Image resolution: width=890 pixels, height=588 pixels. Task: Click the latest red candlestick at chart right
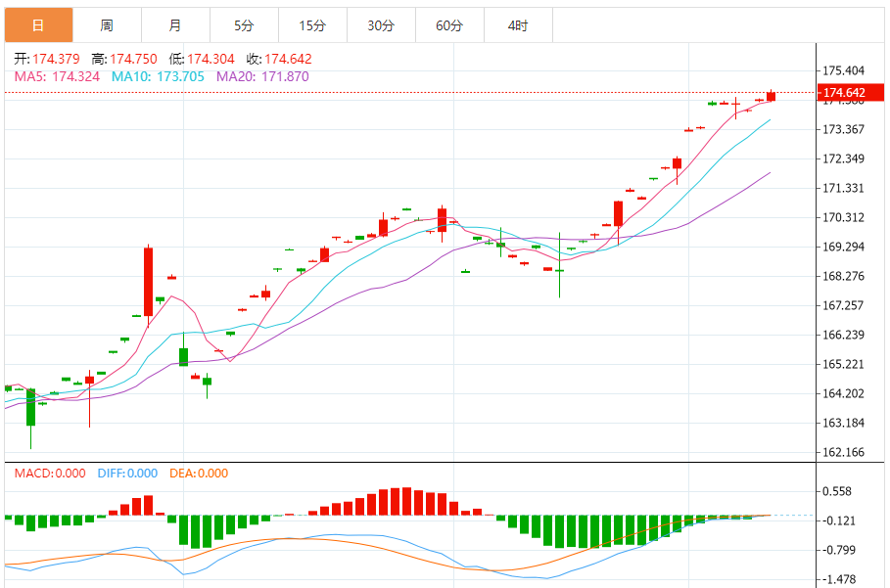tap(771, 96)
